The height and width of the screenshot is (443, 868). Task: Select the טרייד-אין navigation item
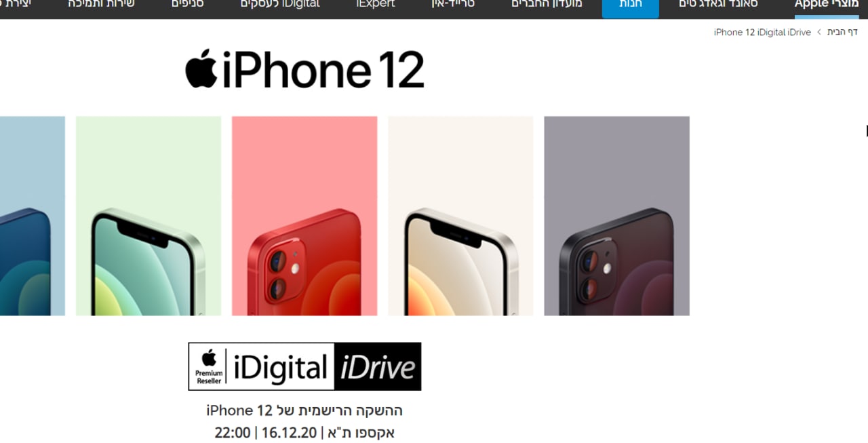click(453, 4)
